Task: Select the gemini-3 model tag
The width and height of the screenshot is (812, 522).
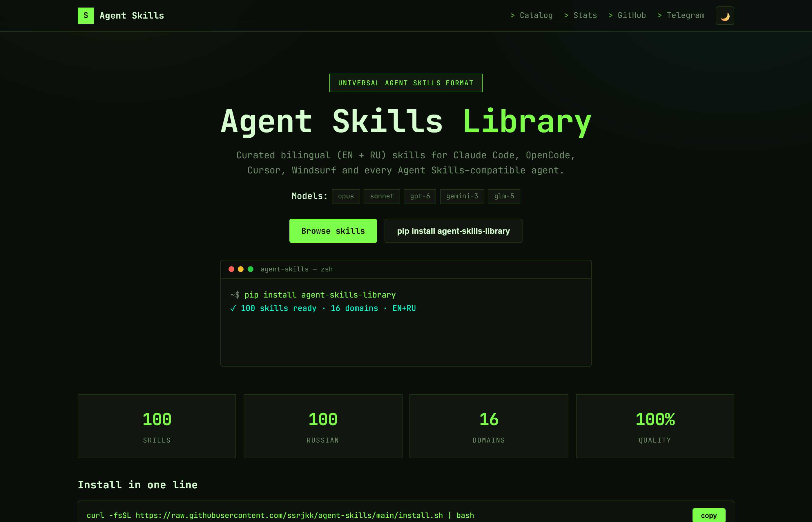Action: 462,196
